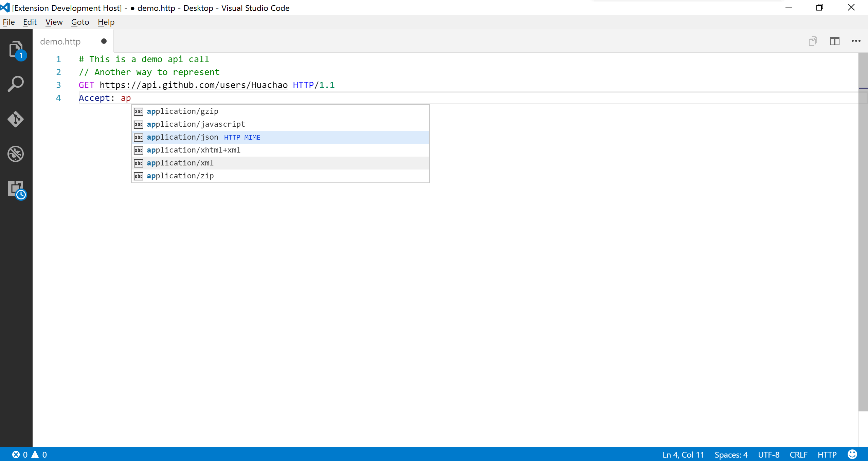The image size is (868, 461).
Task: Open the File menu
Action: (9, 22)
